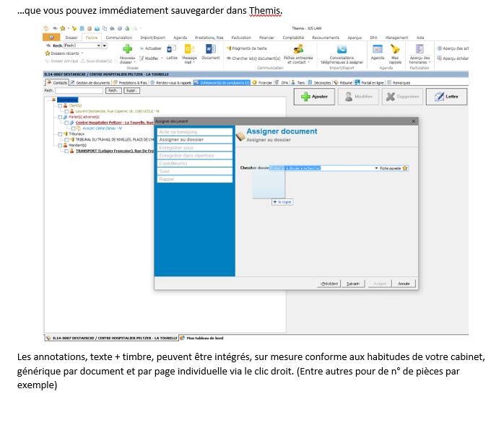Click the Précédent button in the dialog
The image size is (504, 425).
pos(329,284)
